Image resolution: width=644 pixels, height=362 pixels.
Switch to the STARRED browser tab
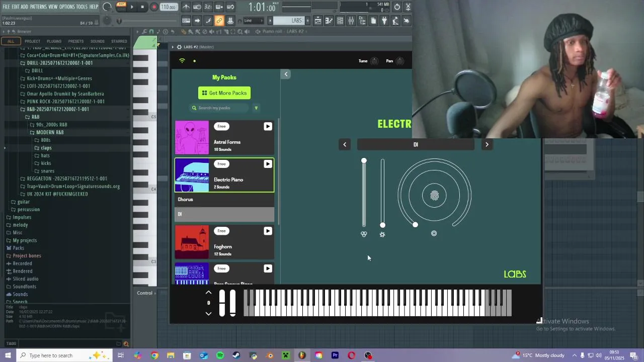pos(119,41)
